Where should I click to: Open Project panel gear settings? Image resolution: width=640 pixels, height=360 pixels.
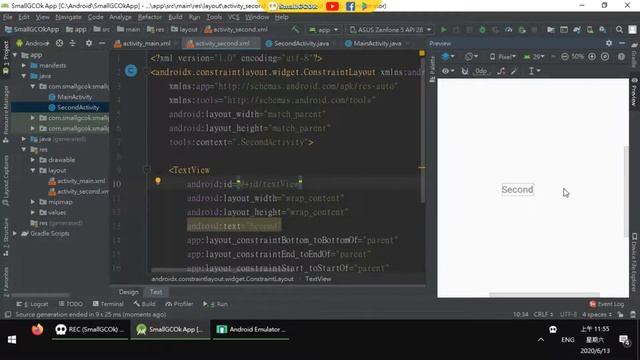point(89,43)
